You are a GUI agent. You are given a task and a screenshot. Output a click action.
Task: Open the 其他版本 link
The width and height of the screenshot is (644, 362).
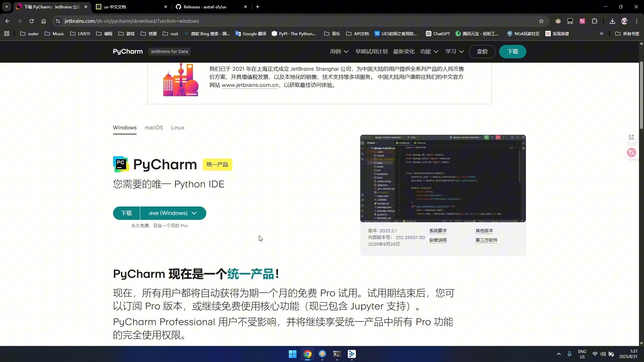pos(484,231)
